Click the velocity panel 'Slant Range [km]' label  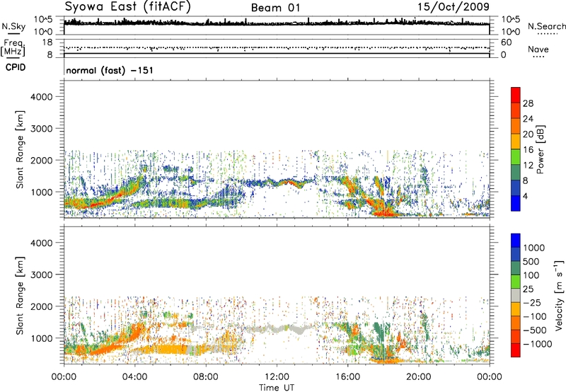(x=20, y=295)
